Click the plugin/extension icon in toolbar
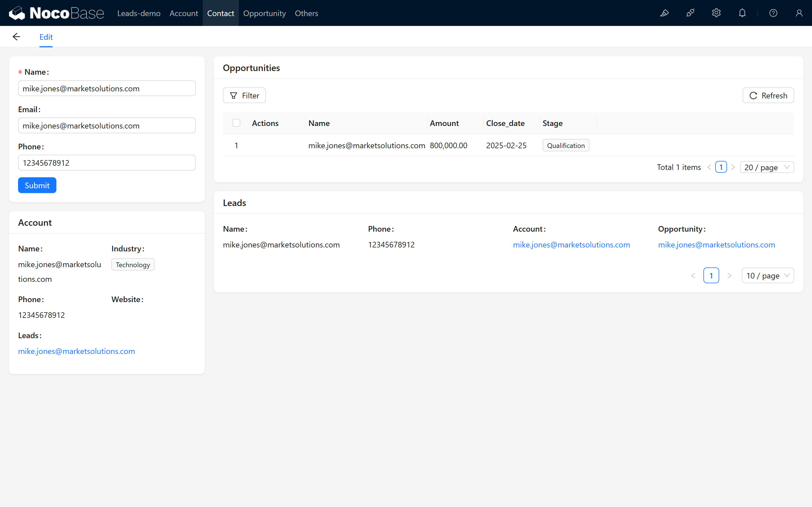Screen dimensions: 812x507 click(x=691, y=13)
